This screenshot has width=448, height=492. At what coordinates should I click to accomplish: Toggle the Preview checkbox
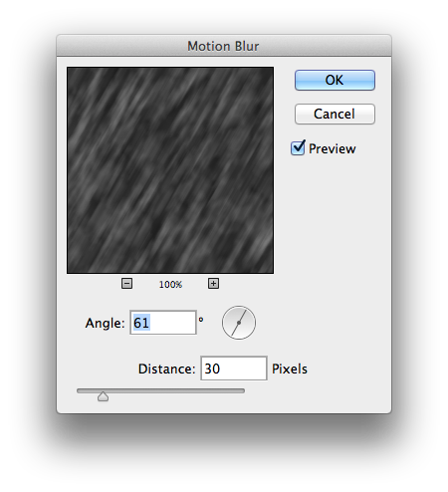[298, 148]
